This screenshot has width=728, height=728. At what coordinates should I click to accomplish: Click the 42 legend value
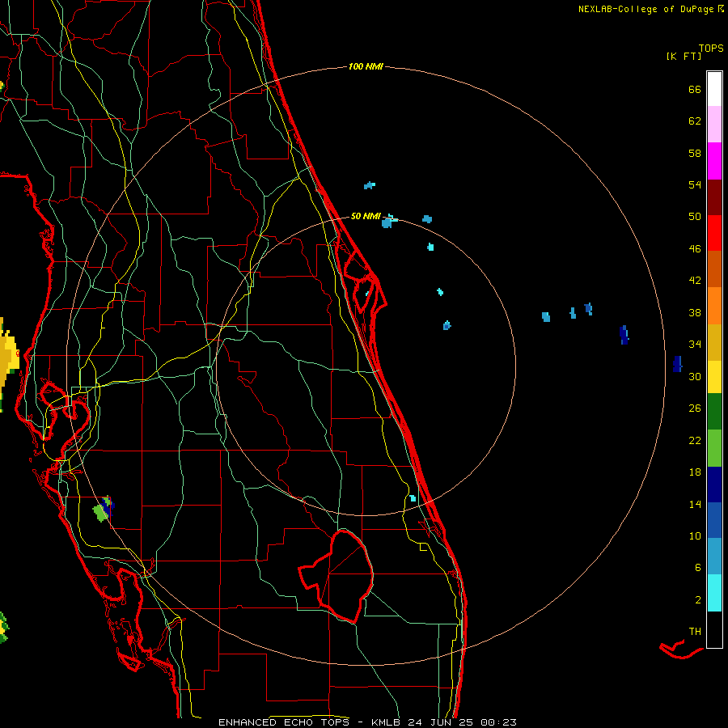[695, 281]
